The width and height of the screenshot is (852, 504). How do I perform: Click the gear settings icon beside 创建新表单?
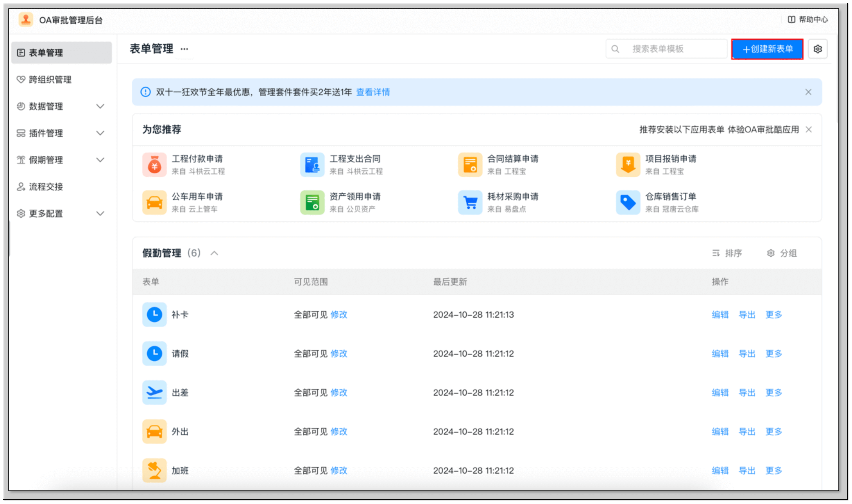pos(817,49)
